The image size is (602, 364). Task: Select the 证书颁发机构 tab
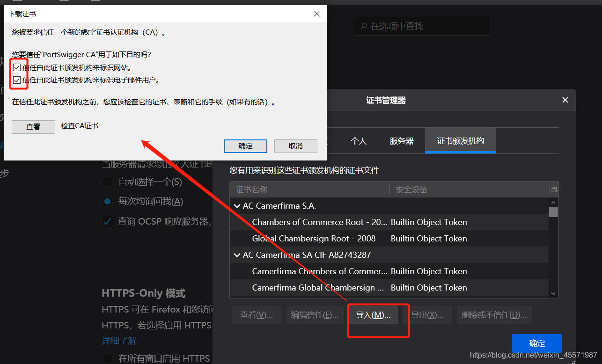click(x=460, y=140)
